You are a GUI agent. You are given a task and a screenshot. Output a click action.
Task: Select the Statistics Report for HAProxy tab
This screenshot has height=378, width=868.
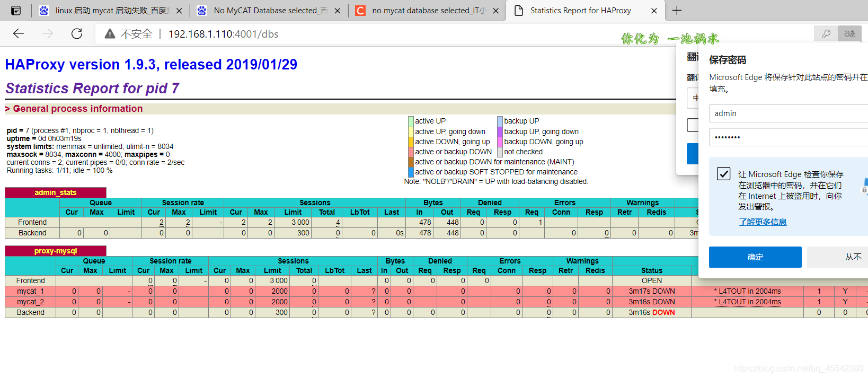(x=586, y=11)
